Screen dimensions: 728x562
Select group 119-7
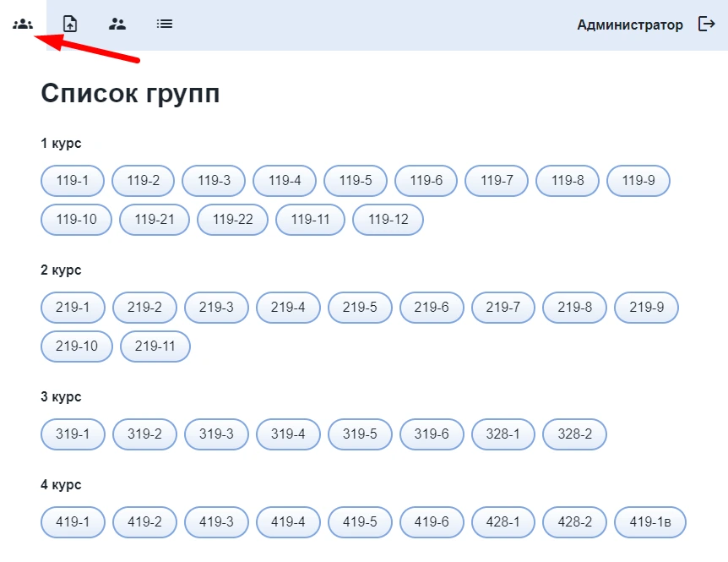point(497,181)
